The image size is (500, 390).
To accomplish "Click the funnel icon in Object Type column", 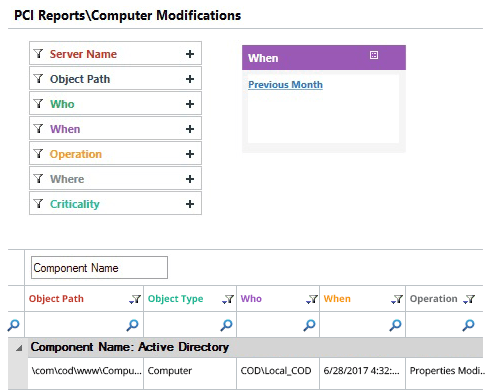I will (228, 299).
